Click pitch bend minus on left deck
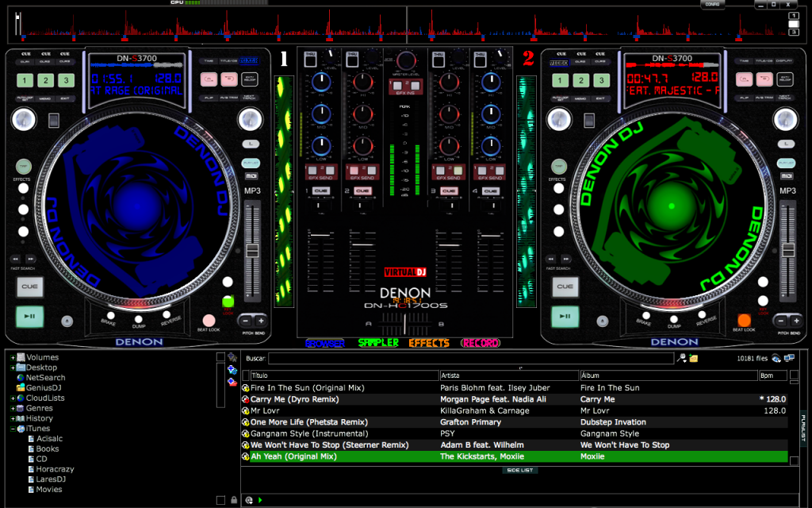 tap(247, 321)
